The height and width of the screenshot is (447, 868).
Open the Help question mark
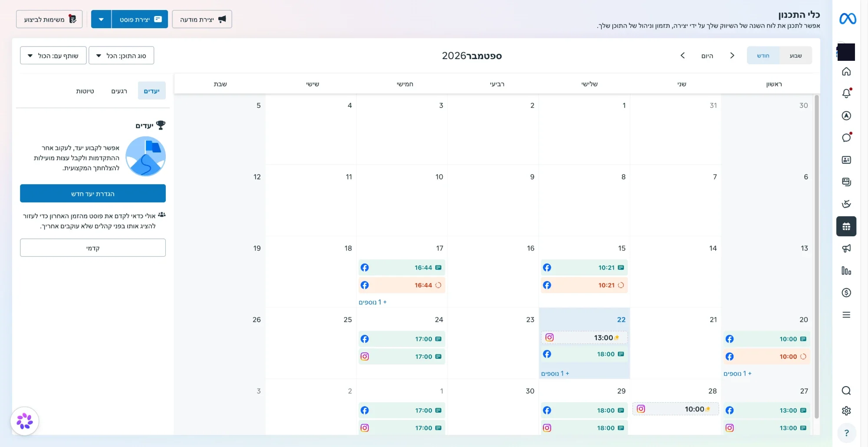[x=846, y=433]
